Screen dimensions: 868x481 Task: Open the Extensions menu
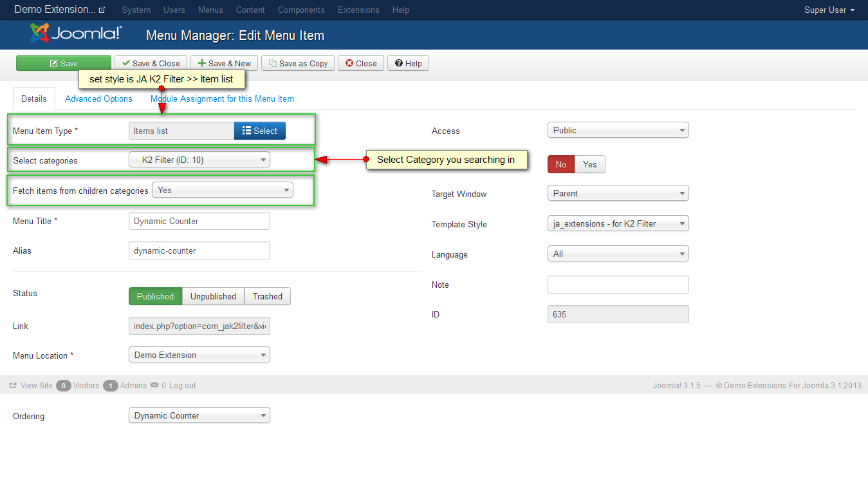point(358,10)
